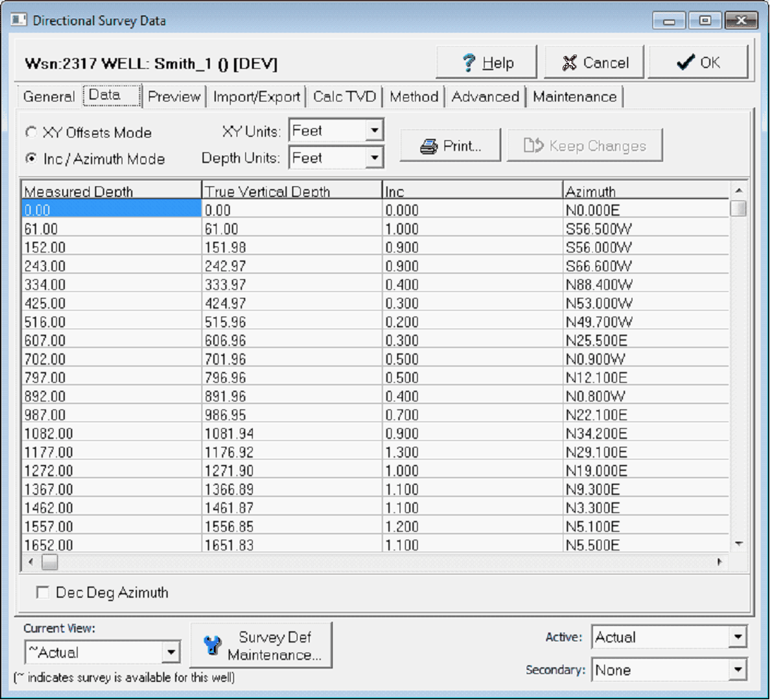Expand the Depth Units dropdown
Screen dimensions: 770x700
click(374, 158)
